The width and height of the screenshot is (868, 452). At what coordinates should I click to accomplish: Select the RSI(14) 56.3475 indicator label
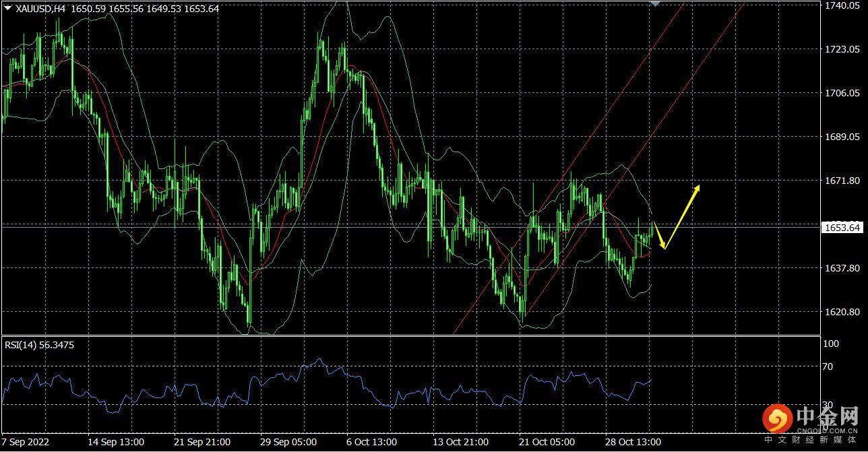click(x=39, y=345)
